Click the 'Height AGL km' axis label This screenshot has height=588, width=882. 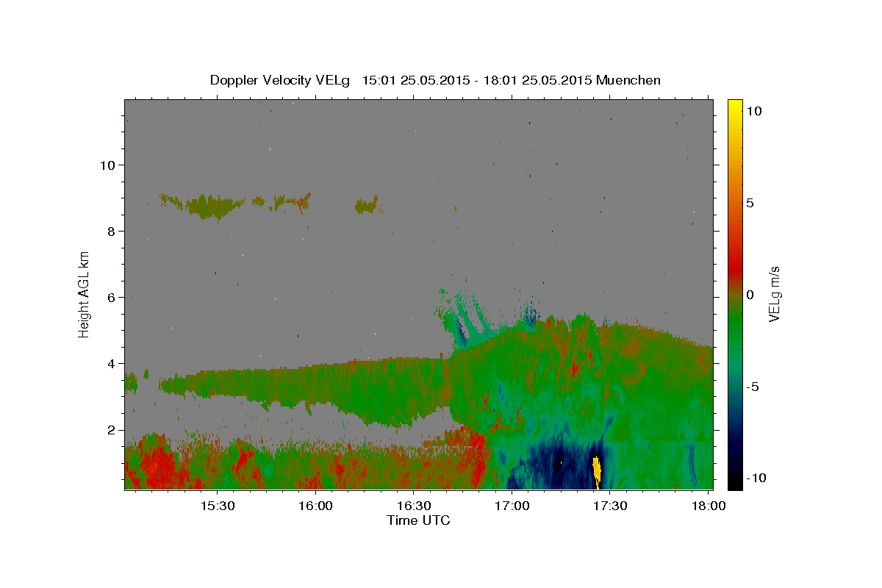click(84, 294)
